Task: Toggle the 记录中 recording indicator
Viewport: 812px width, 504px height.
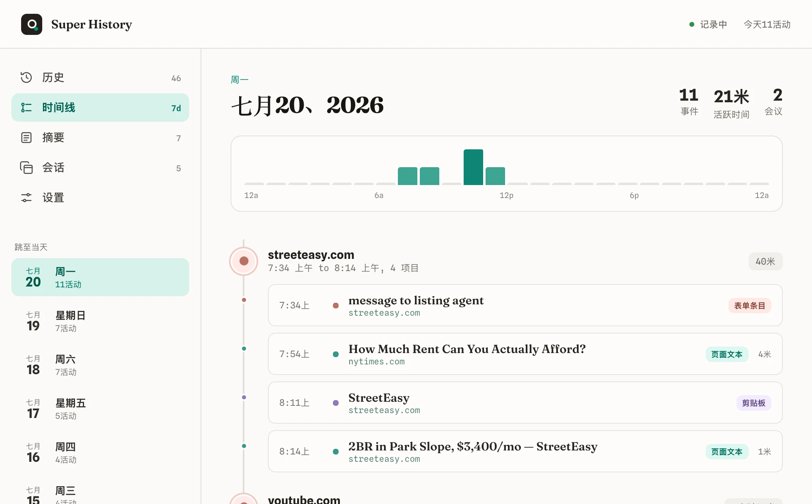Action: (x=708, y=24)
